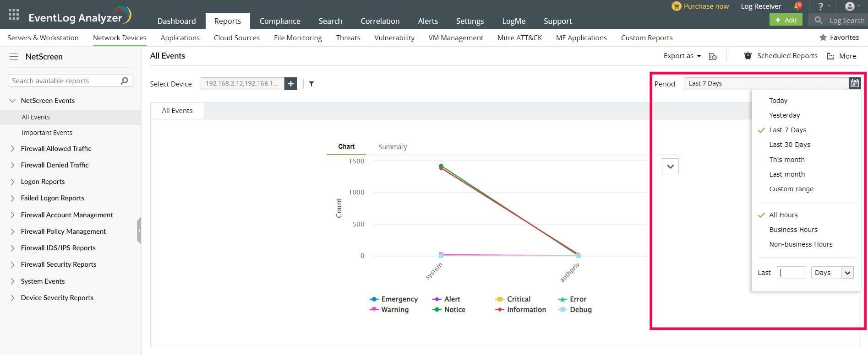The image size is (868, 355).
Task: Open the Days unit dropdown
Action: 832,273
